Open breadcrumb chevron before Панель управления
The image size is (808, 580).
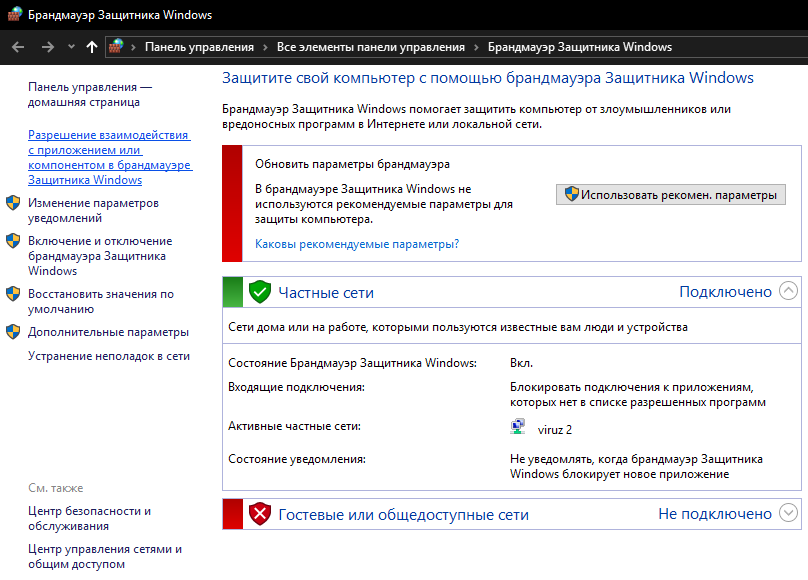click(133, 47)
